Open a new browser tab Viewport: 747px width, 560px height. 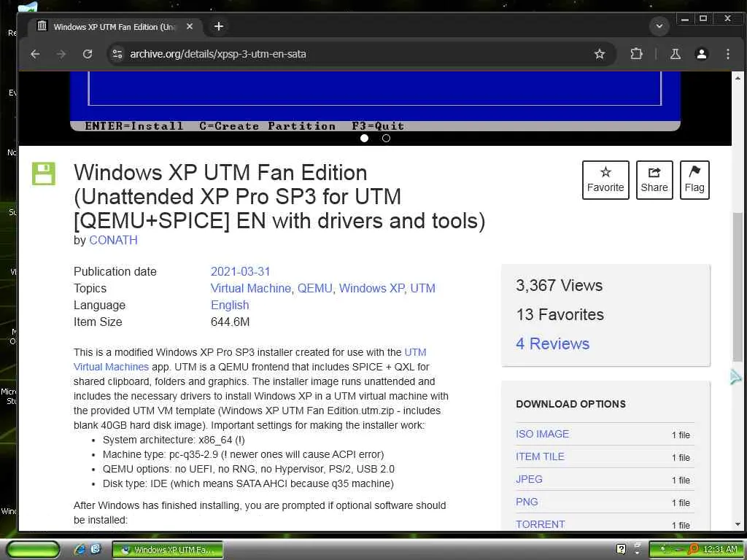point(219,27)
